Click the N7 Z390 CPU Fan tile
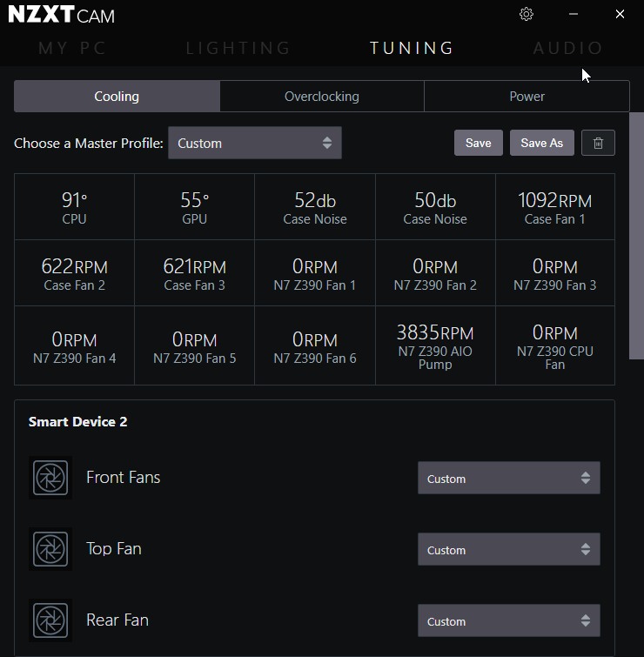 [555, 345]
